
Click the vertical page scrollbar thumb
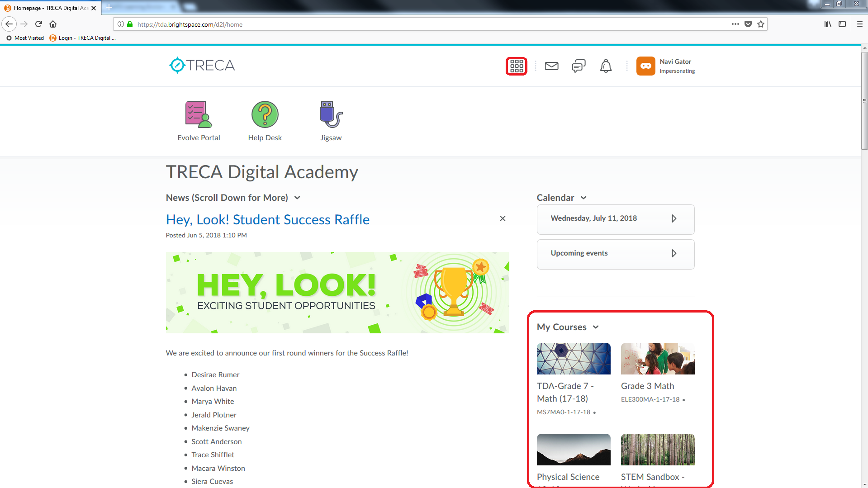tap(864, 100)
